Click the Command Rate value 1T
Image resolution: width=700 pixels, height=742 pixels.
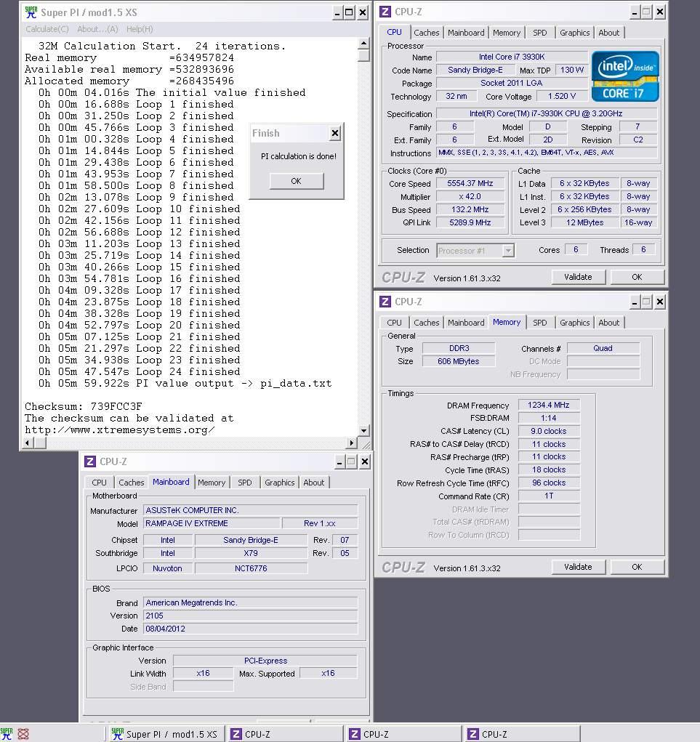tap(549, 496)
